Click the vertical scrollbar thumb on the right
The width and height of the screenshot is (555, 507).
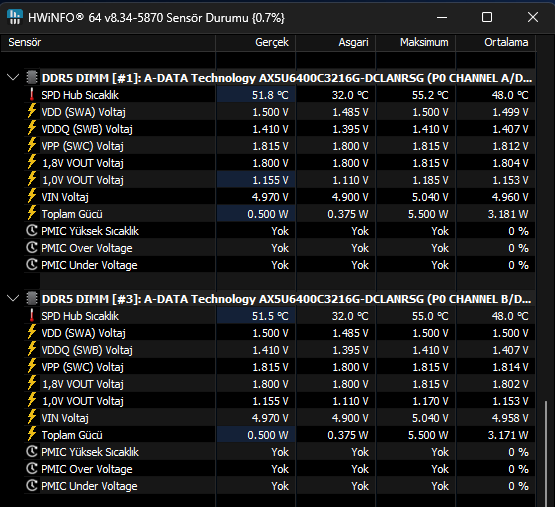coord(546,453)
